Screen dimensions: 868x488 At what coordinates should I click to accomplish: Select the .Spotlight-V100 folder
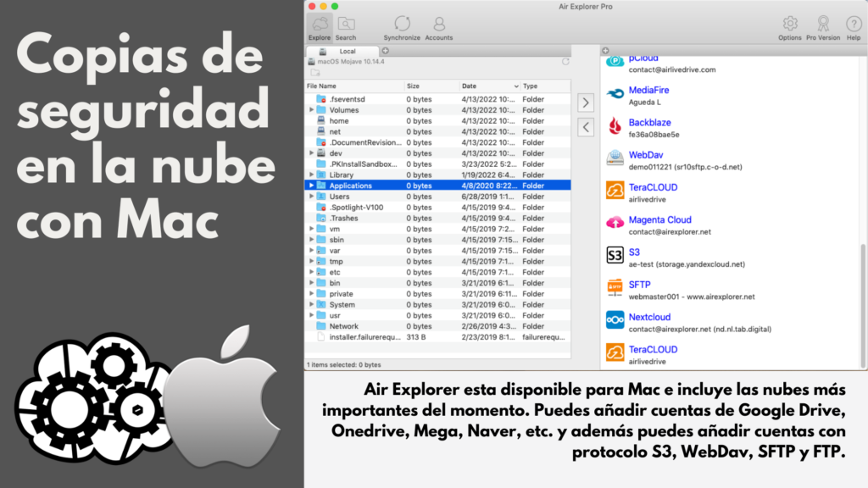(x=438, y=207)
